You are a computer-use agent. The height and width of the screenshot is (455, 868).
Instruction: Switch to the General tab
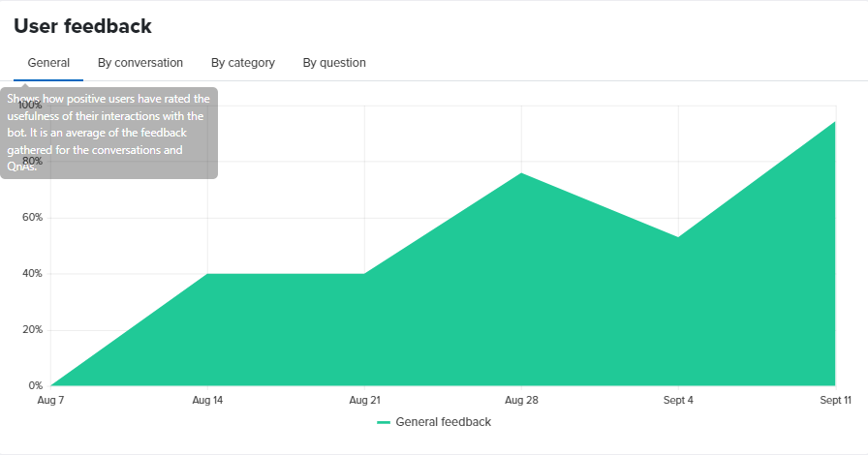[48, 63]
